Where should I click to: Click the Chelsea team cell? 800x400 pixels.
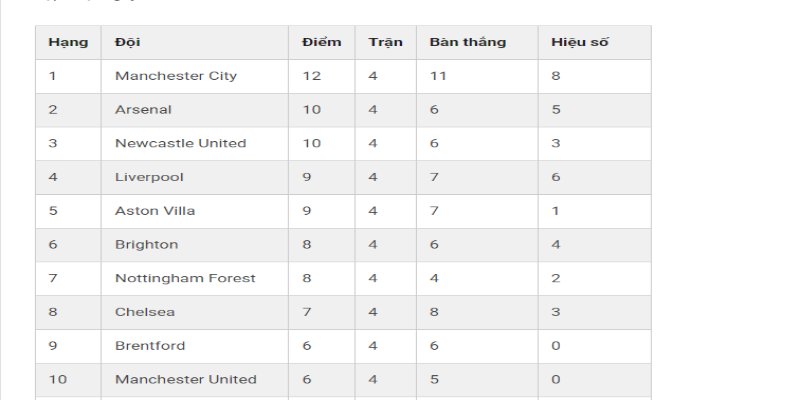point(194,312)
